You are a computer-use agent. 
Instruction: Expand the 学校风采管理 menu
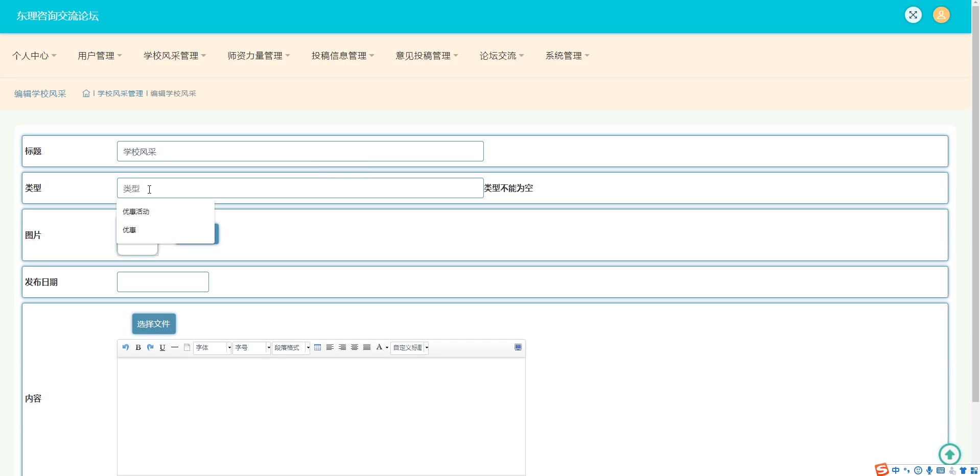(175, 56)
